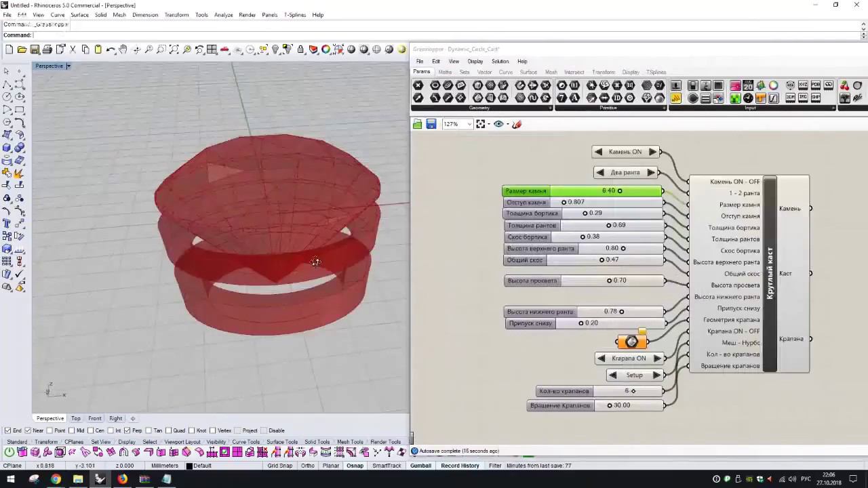
Task: Click the light bulb Hide icon
Action: 275,49
